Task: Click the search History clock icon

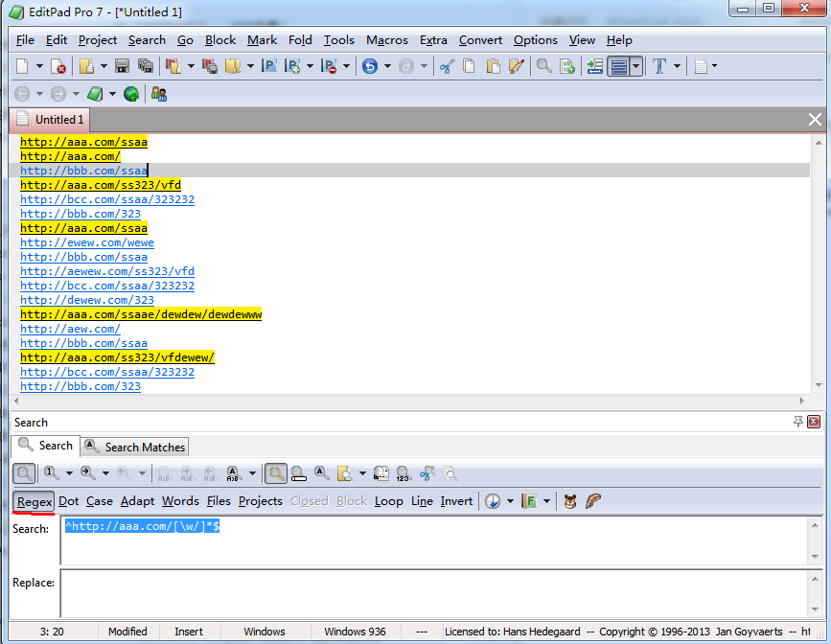Action: tap(493, 501)
